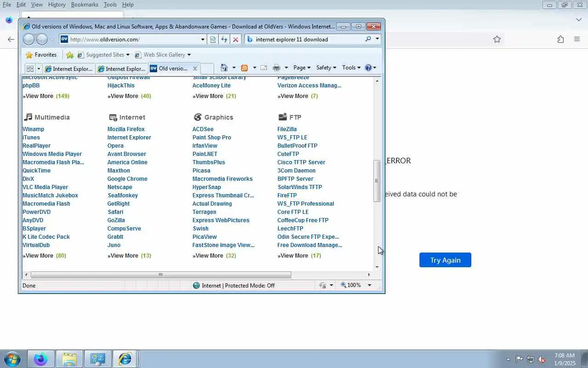Open File Explorer from the taskbar
This screenshot has height=368, width=588.
[69, 359]
